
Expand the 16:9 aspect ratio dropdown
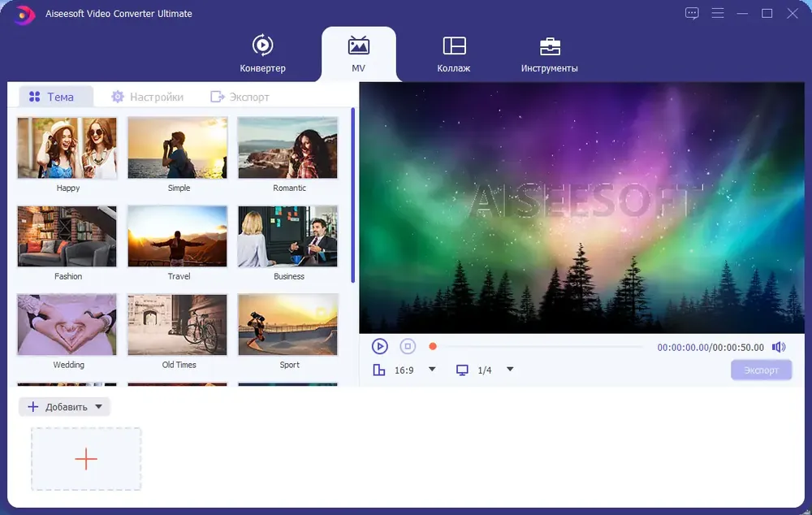click(432, 370)
